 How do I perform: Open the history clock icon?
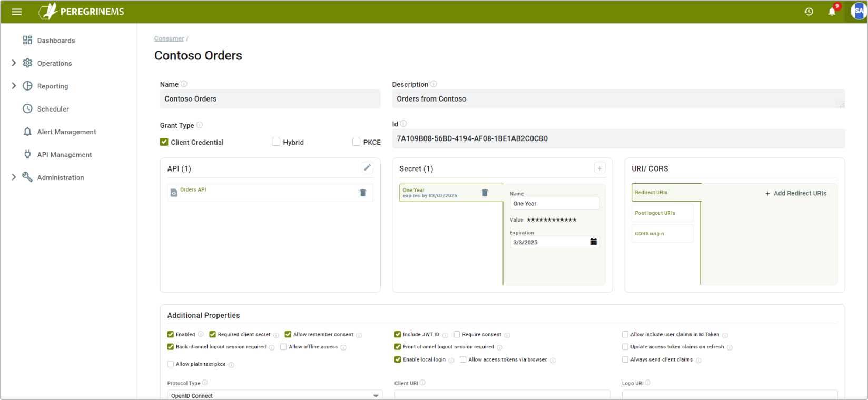[x=809, y=12]
